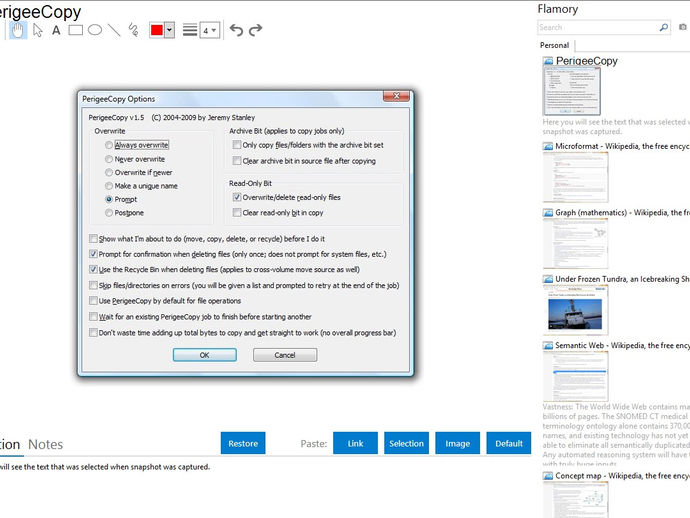Click the Under Frozen Tundra title icon
The width and height of the screenshot is (690, 518).
(548, 279)
